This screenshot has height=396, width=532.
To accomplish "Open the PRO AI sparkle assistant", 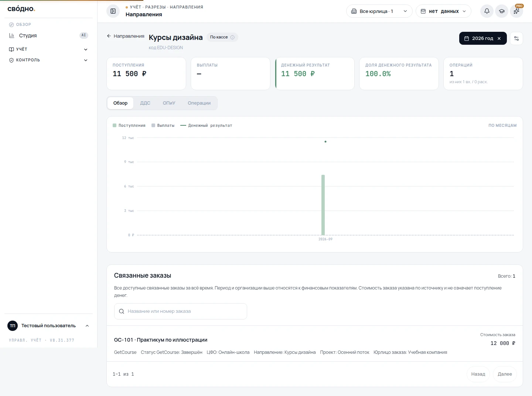I will click(x=516, y=11).
